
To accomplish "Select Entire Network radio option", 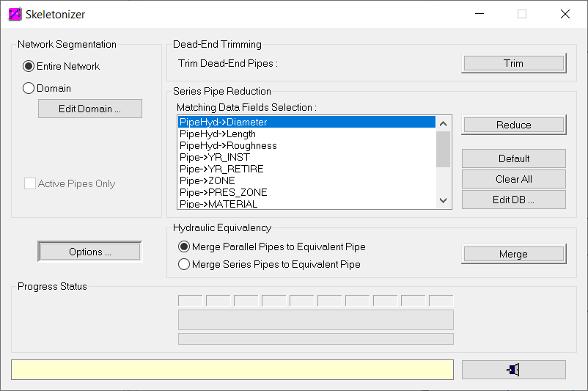I will 29,67.
